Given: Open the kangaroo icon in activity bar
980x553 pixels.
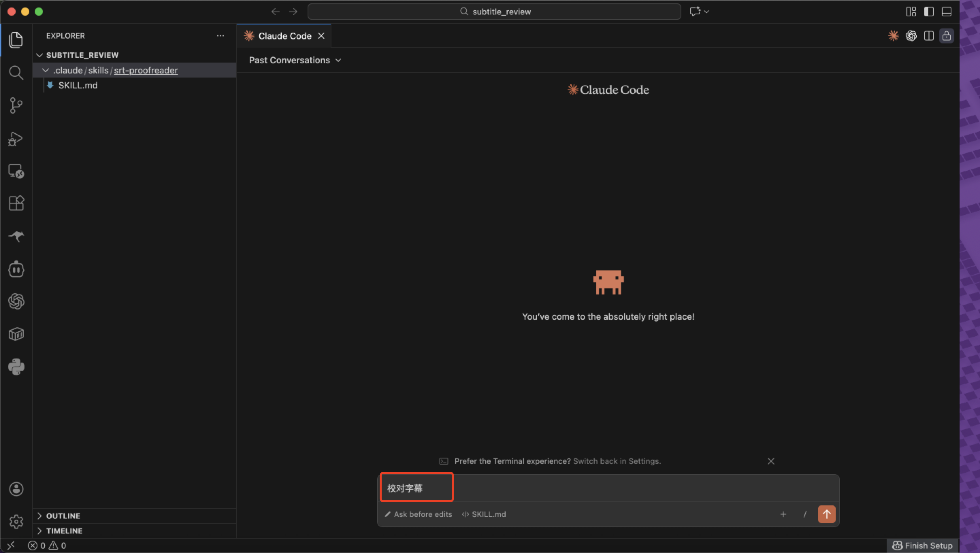Looking at the screenshot, I should pos(16,236).
